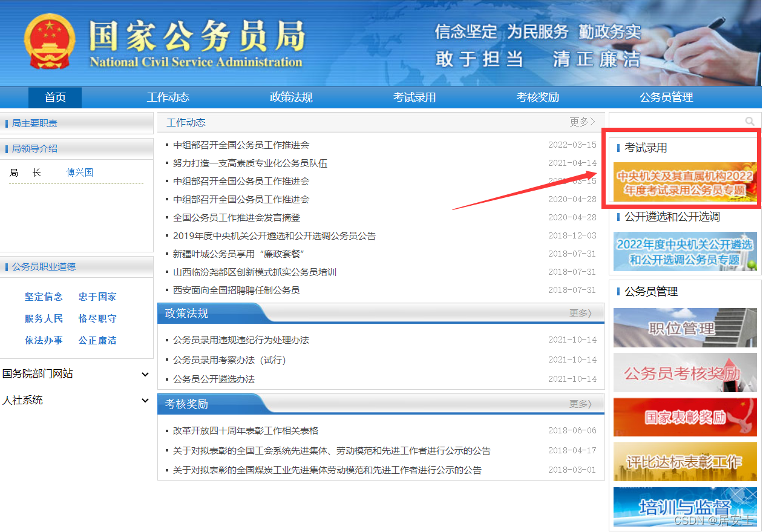763x532 pixels.
Task: Click the 局主要职责 sidebar heading
Action: tap(34, 123)
